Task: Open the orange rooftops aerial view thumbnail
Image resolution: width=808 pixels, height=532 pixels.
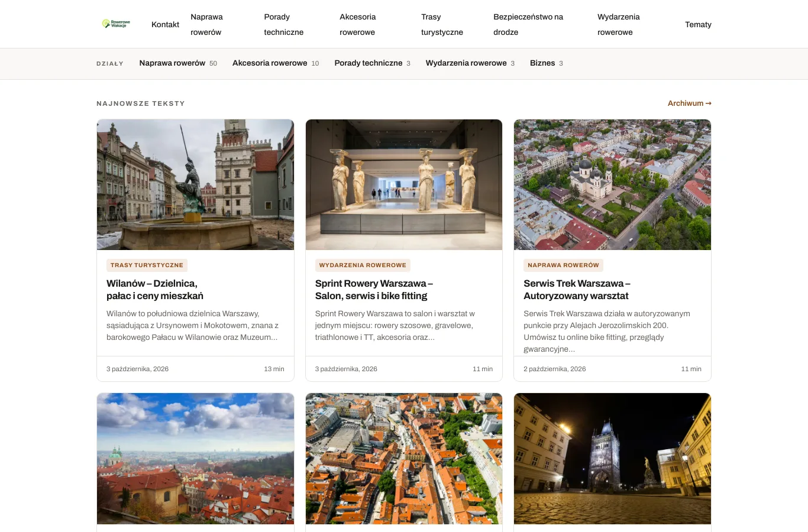Action: pyautogui.click(x=404, y=459)
